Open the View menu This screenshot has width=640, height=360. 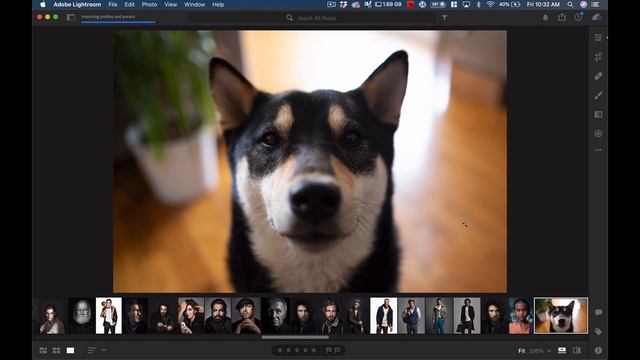tap(171, 4)
